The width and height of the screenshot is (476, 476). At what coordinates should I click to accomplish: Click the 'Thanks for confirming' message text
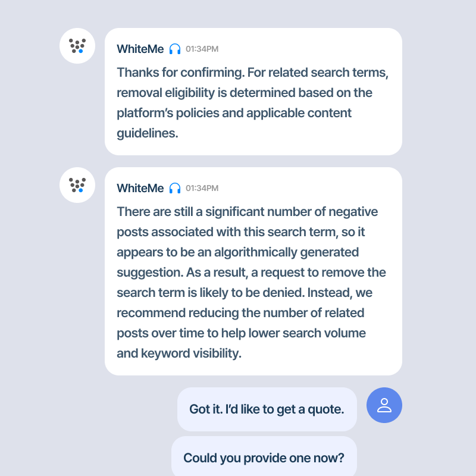coord(253,102)
